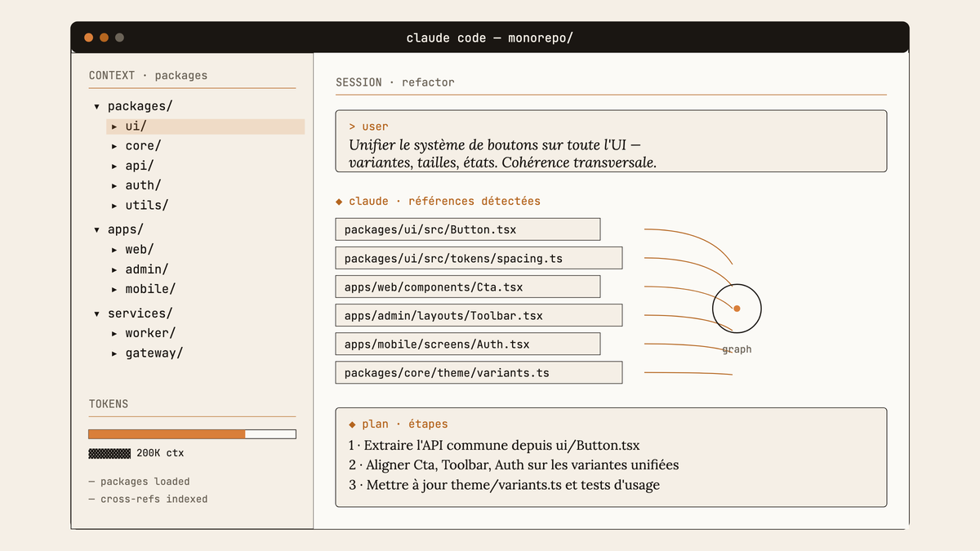The height and width of the screenshot is (551, 980).
Task: Click the plan · étapes heading
Action: click(405, 424)
